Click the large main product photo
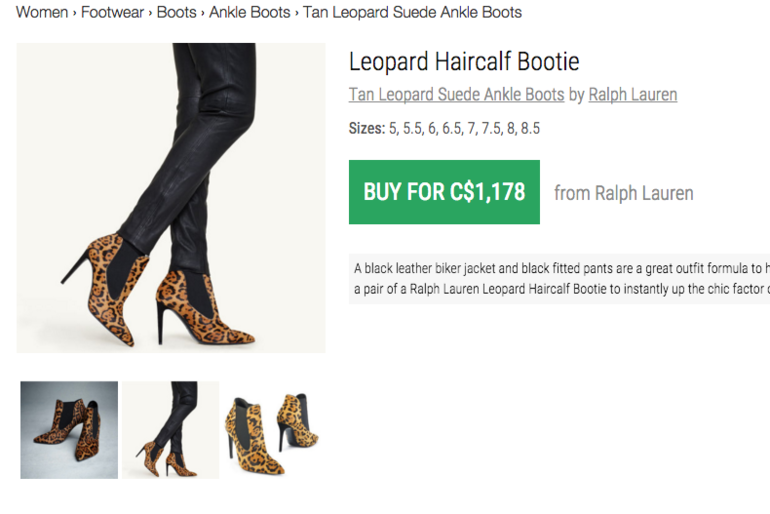This screenshot has height=514, width=770. coord(171,198)
